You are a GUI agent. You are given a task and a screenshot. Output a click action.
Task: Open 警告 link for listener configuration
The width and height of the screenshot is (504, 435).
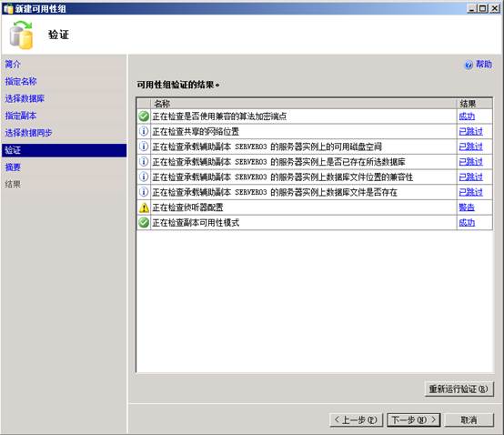click(x=467, y=207)
